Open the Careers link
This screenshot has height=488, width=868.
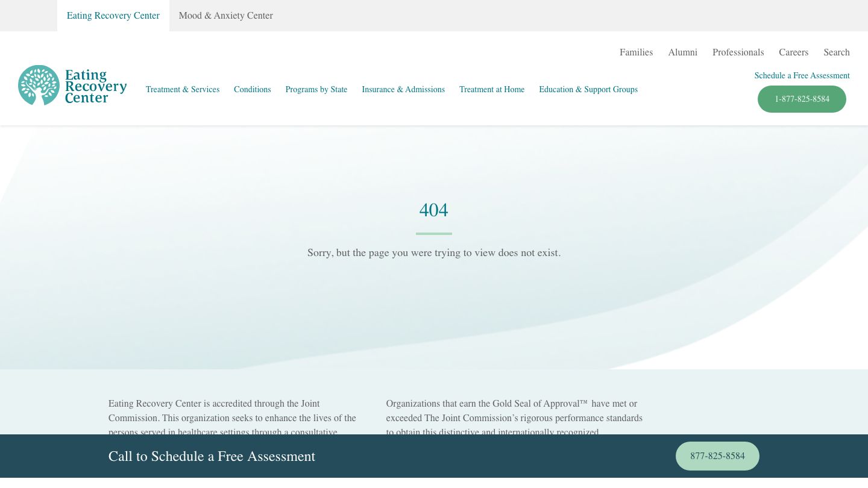tap(793, 52)
